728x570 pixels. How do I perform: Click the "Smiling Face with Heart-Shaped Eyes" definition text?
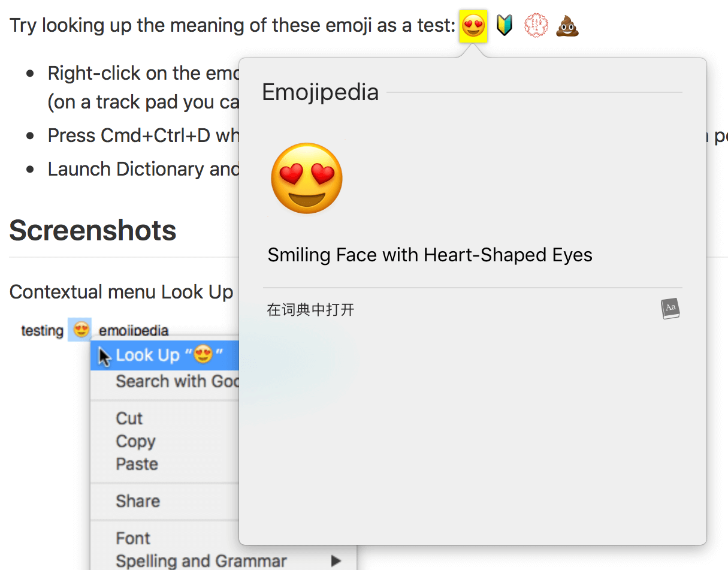pos(430,255)
